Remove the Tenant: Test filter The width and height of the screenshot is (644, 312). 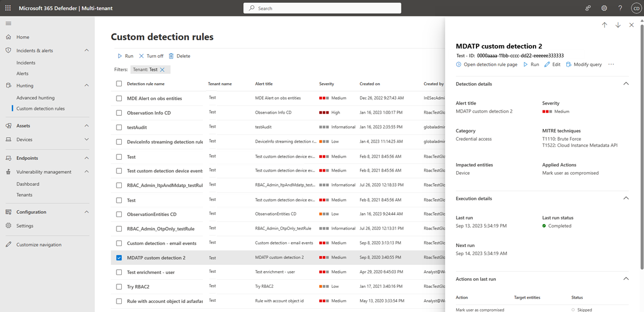coord(162,70)
